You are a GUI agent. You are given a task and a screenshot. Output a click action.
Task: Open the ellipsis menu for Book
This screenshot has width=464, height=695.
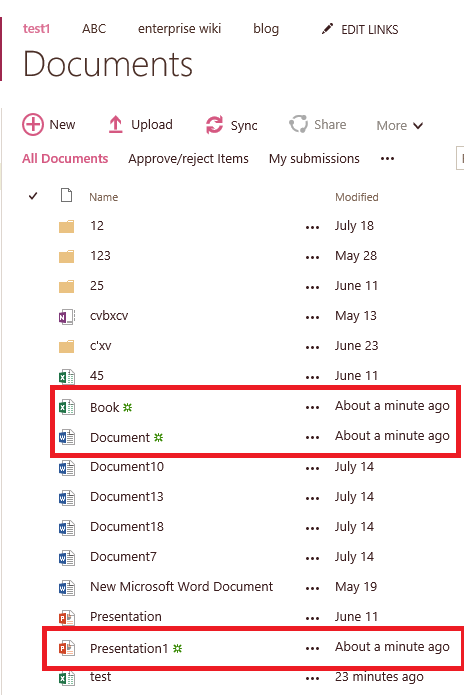pos(312,408)
